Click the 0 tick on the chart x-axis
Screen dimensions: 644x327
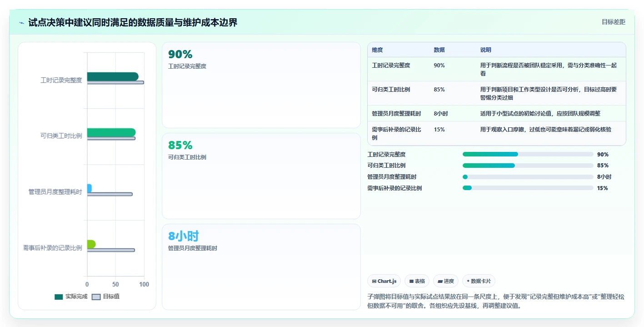(x=87, y=284)
